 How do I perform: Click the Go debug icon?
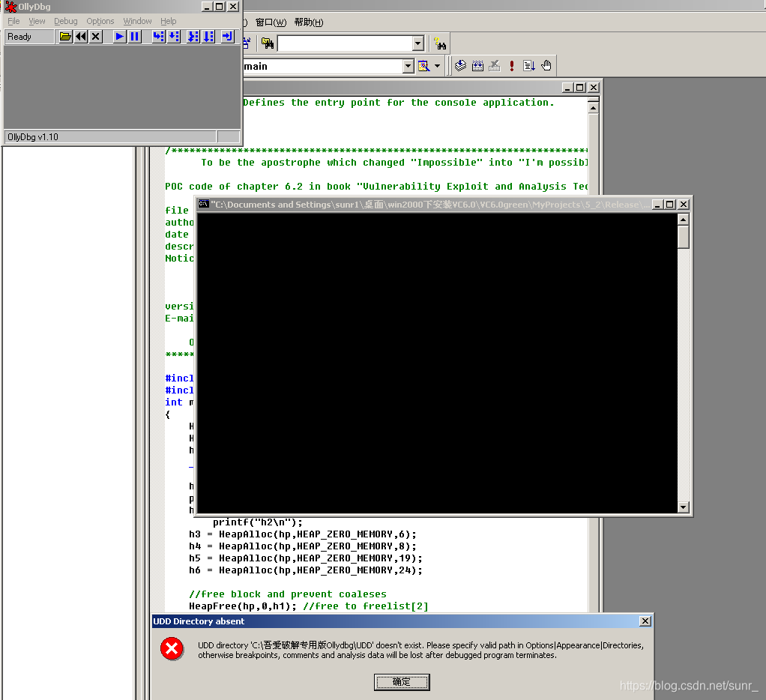(x=528, y=65)
